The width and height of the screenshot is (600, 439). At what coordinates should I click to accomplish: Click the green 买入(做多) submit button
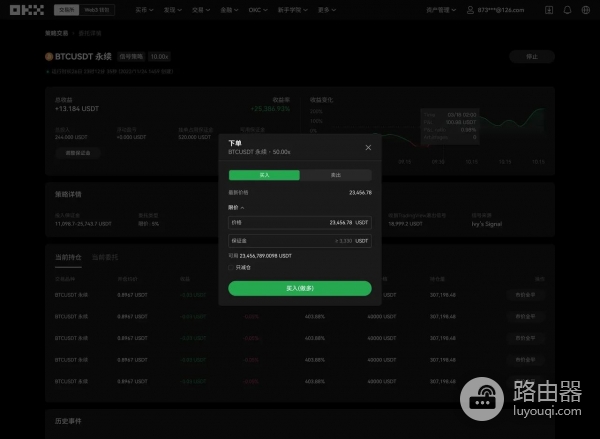pos(300,288)
